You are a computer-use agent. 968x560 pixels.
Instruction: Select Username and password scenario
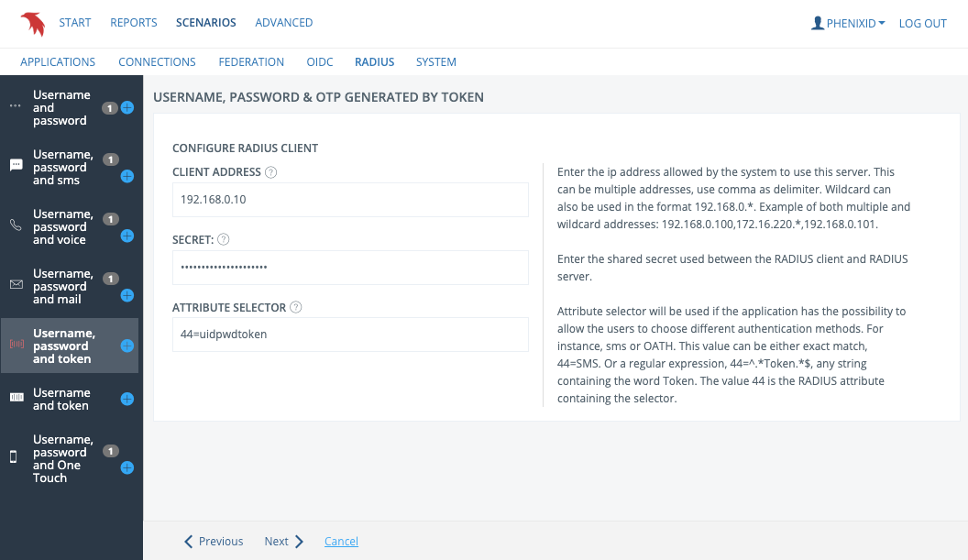point(61,108)
